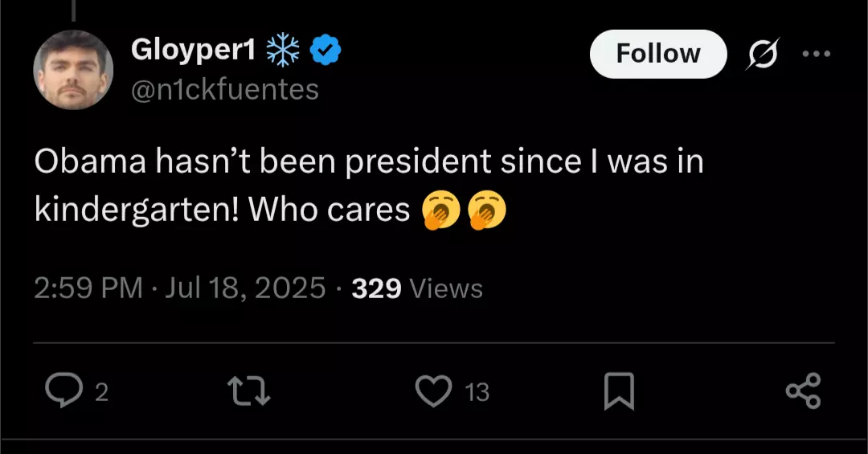Follow the Gloyper1 account
The image size is (868, 454).
tap(658, 54)
